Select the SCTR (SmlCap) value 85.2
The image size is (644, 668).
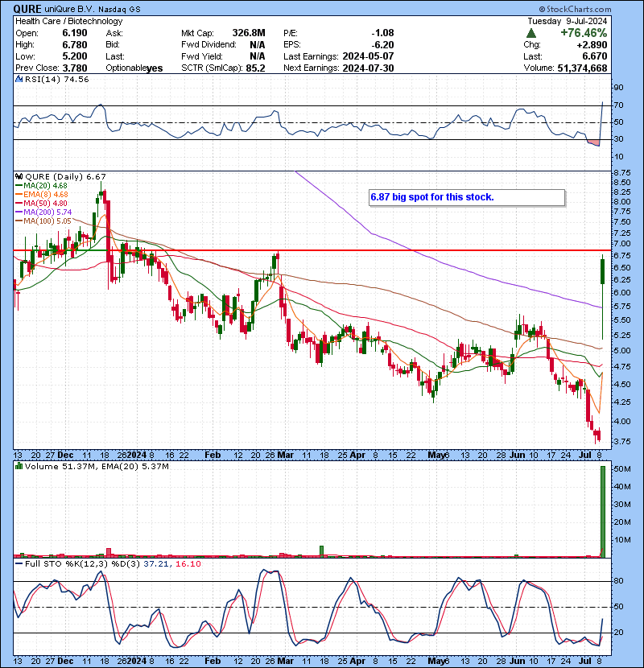tap(256, 68)
